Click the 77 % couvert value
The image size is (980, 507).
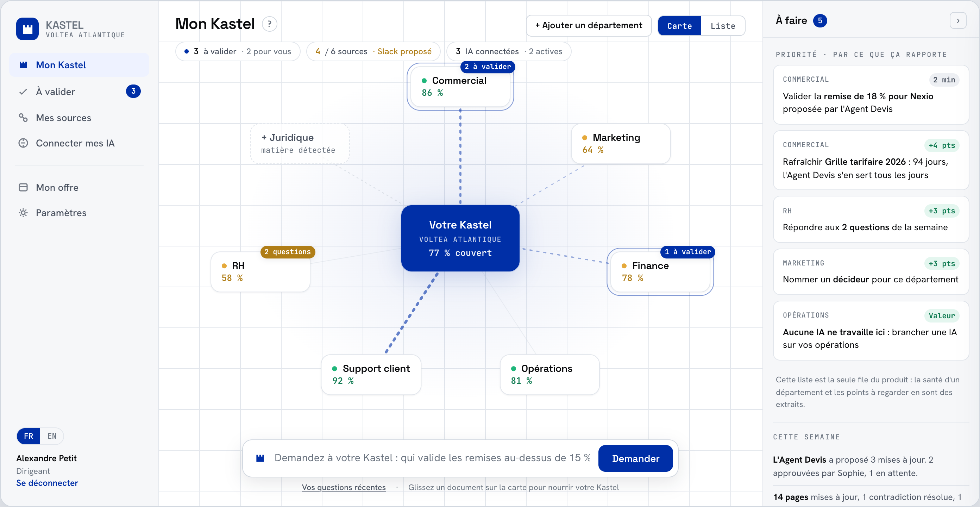pos(460,253)
